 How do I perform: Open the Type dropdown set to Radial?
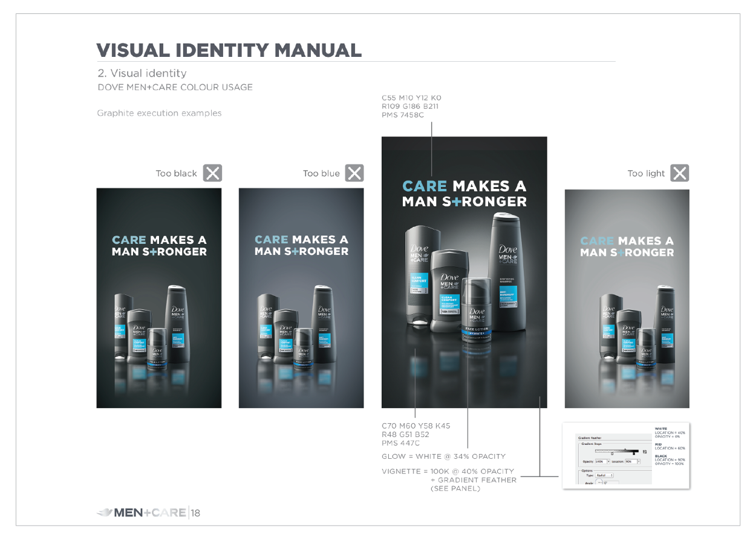605,475
